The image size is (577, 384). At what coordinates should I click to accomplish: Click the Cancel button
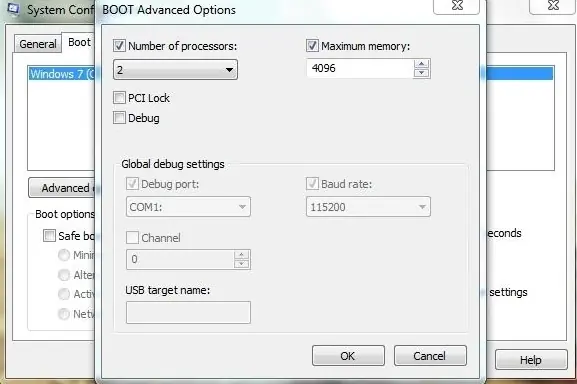[430, 356]
